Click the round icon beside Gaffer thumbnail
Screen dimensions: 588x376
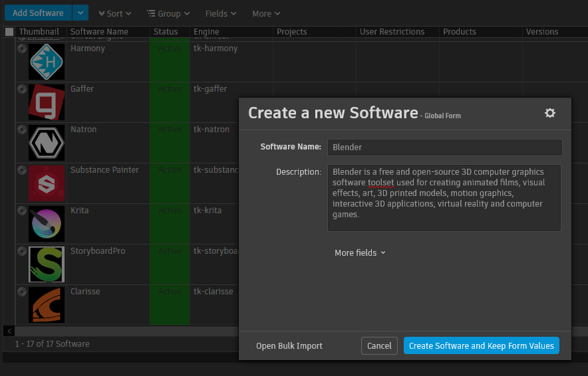click(22, 89)
